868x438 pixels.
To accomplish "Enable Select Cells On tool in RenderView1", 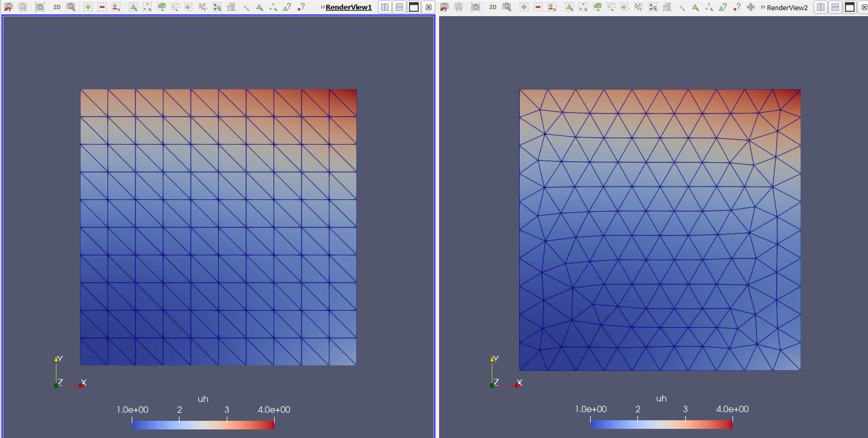I will point(133,7).
